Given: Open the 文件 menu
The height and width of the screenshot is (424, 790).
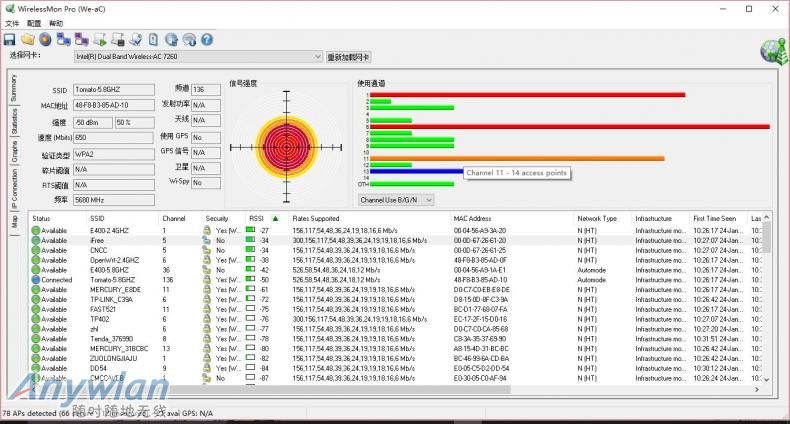Looking at the screenshot, I should pos(12,23).
